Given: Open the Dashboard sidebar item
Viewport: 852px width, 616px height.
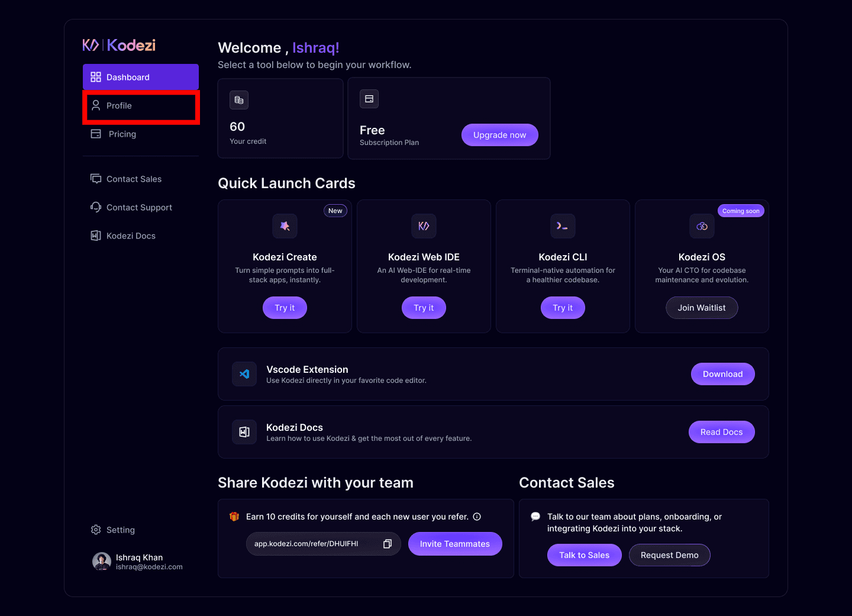Looking at the screenshot, I should tap(140, 77).
